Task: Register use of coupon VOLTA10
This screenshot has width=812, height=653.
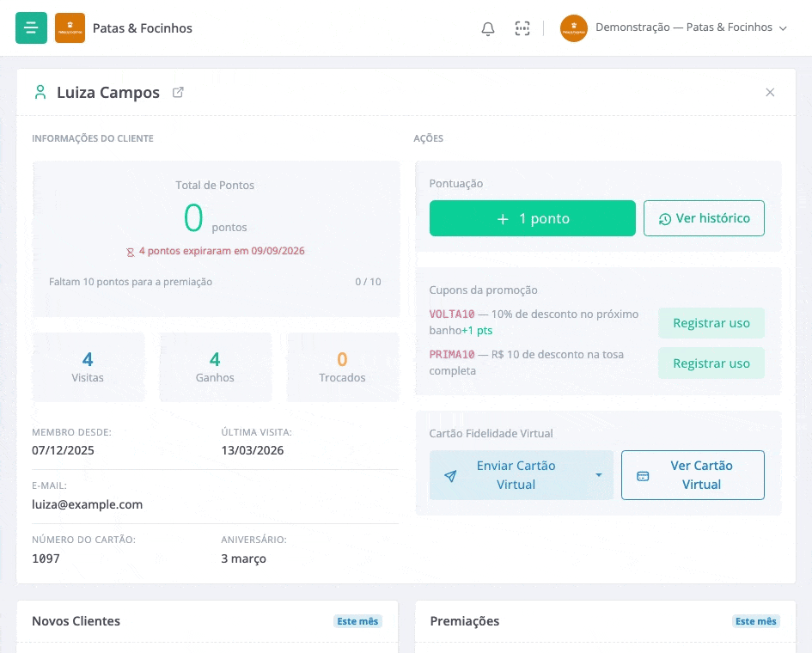Action: [x=711, y=323]
